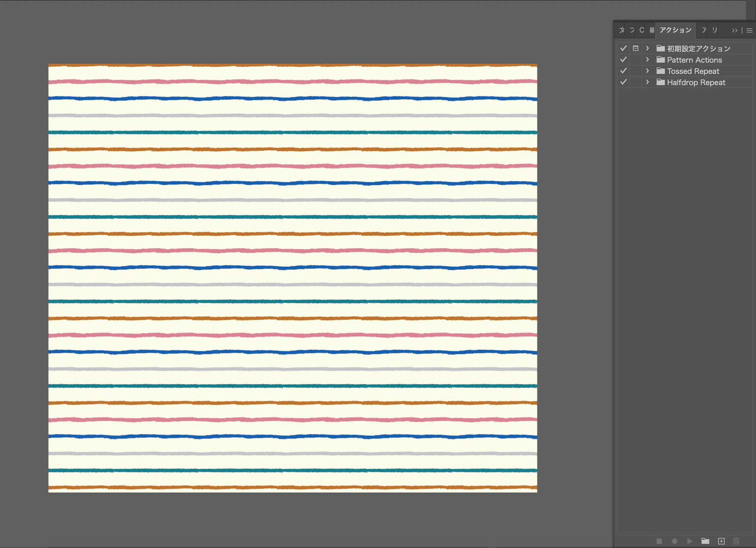Viewport: 756px width, 548px height.
Task: Click the Stop recording square button
Action: pos(659,541)
